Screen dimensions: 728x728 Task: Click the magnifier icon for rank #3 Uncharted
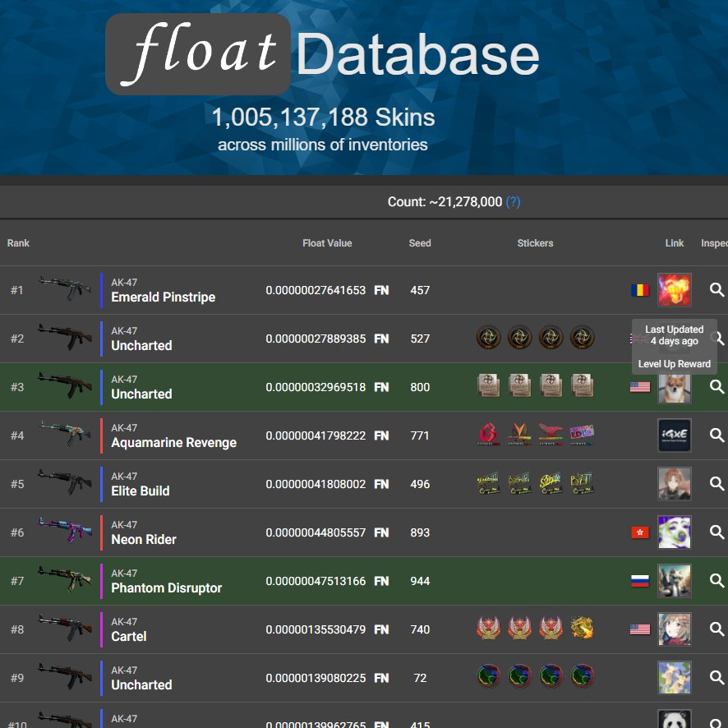pos(716,387)
